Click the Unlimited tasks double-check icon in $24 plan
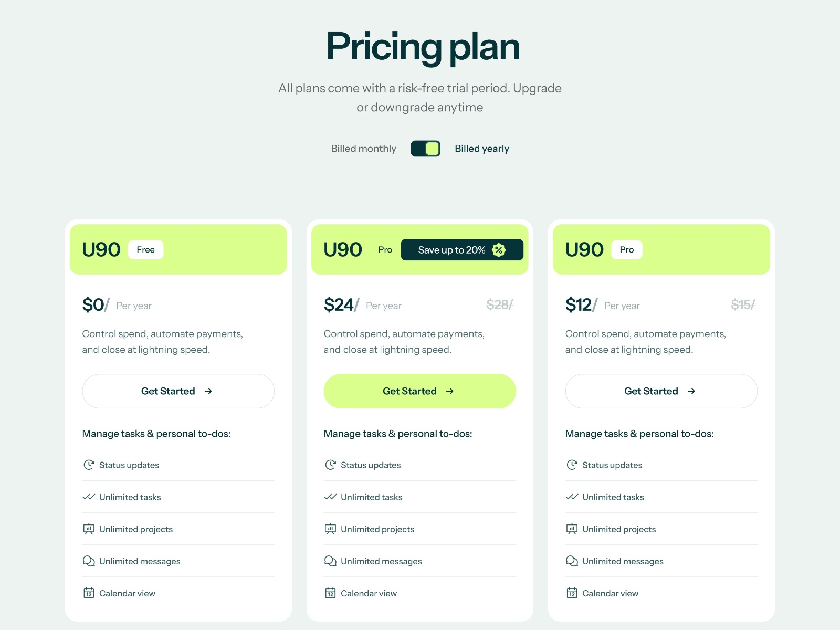Viewport: 840px width, 630px height. tap(330, 497)
